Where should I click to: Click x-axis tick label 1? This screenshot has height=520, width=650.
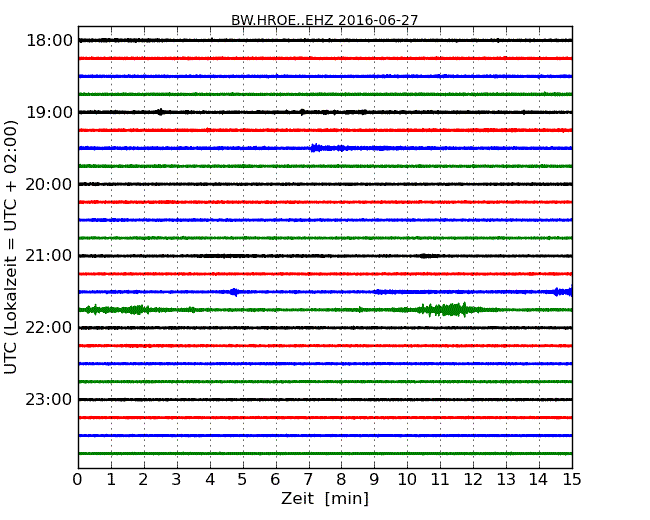click(x=111, y=480)
